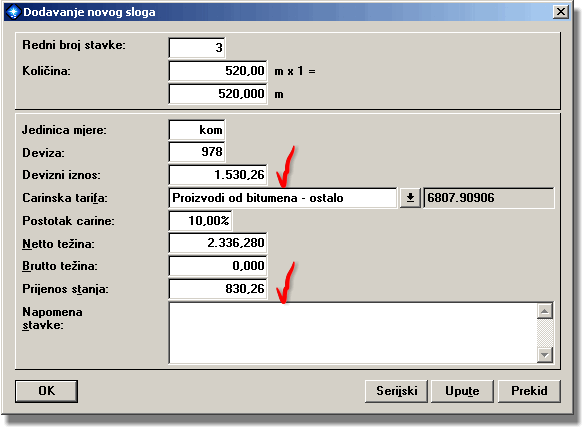Viewport: 587px width, 431px height.
Task: Close the Dodavanje novog sloga dialog
Action: (x=561, y=12)
